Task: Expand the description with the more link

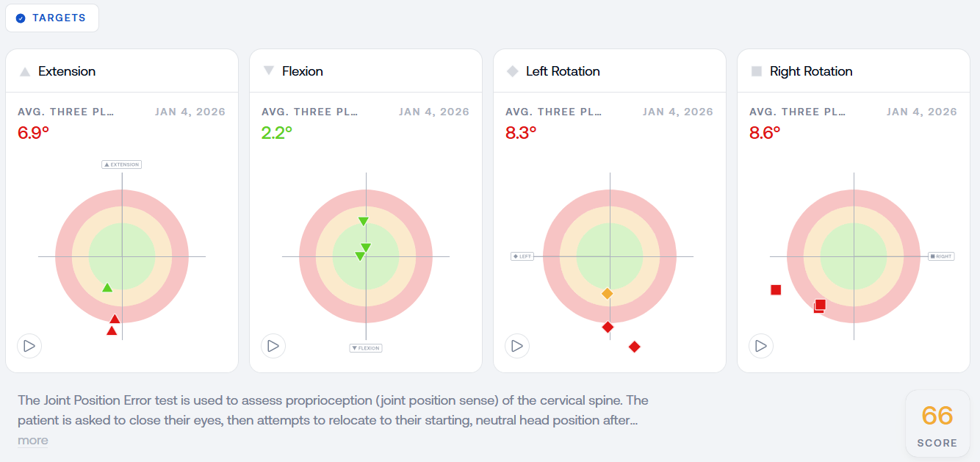Action: tap(33, 440)
